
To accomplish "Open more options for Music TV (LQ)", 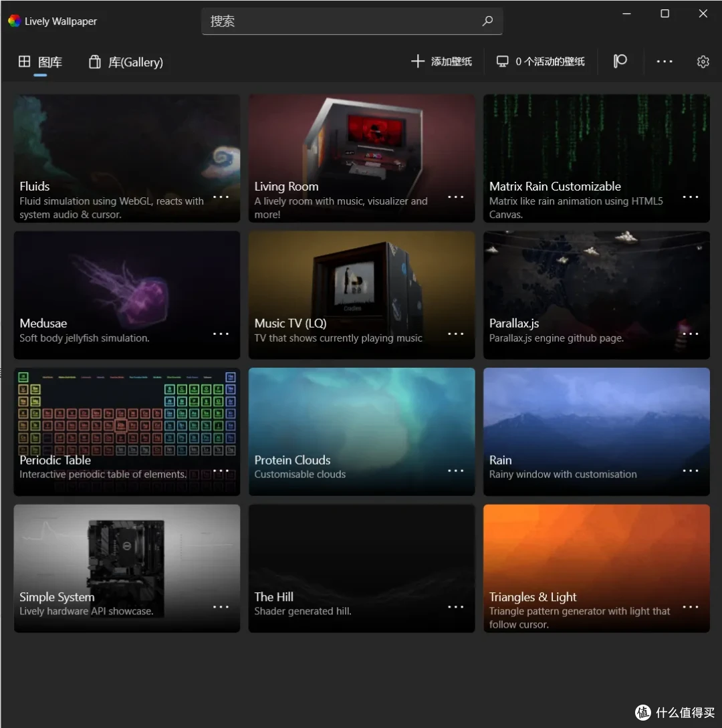I will click(455, 334).
